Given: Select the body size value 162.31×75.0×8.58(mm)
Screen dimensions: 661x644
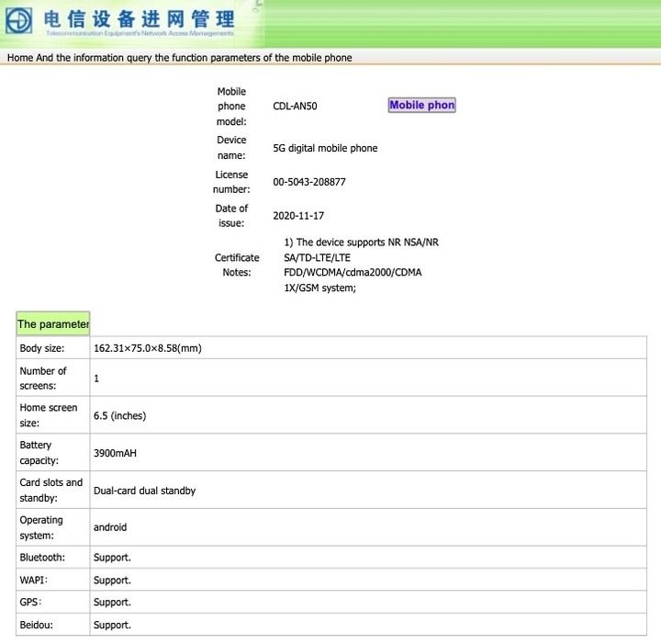Looking at the screenshot, I should [x=147, y=349].
